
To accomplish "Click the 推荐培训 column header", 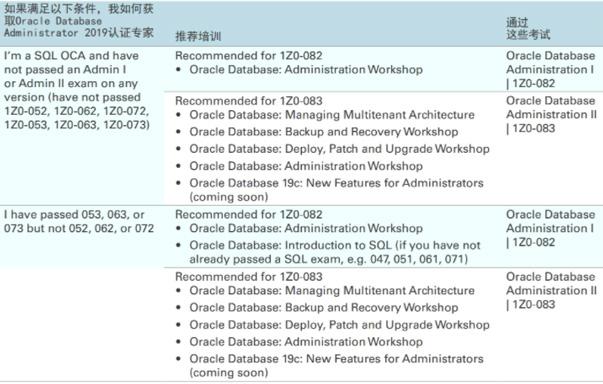I will 198,37.
